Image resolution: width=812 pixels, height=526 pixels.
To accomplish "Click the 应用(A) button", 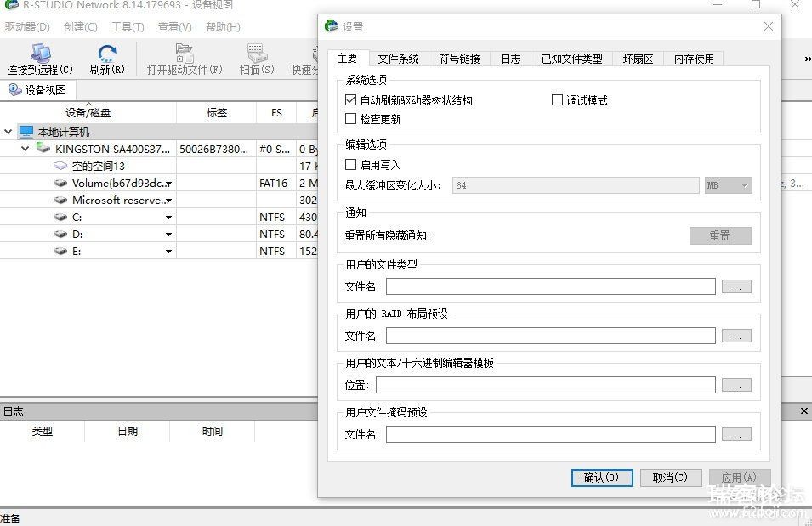I will 739,478.
